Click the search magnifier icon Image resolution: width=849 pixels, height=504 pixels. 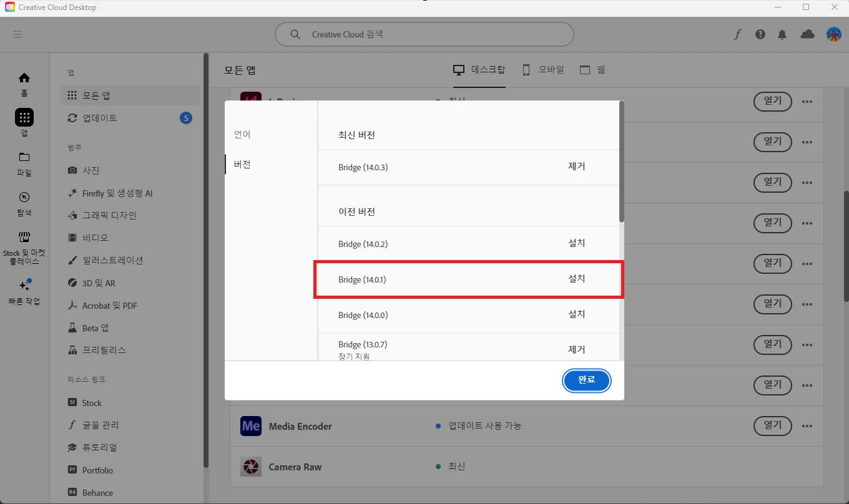[295, 34]
